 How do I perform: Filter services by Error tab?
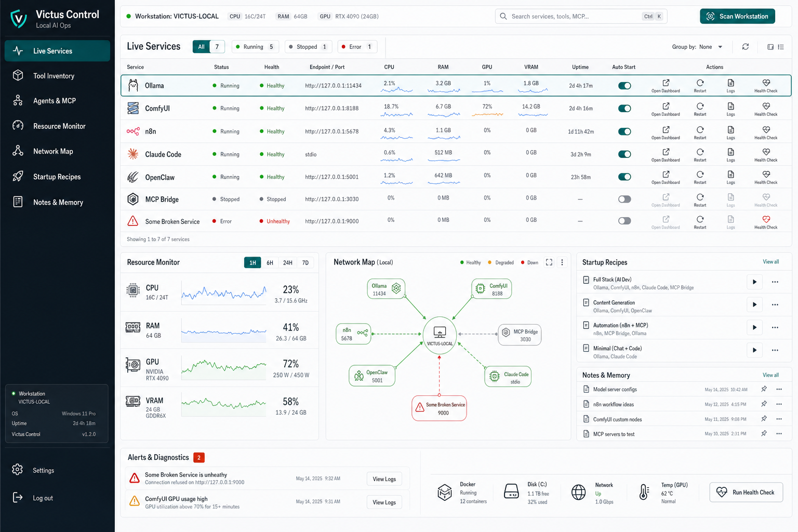pos(357,47)
